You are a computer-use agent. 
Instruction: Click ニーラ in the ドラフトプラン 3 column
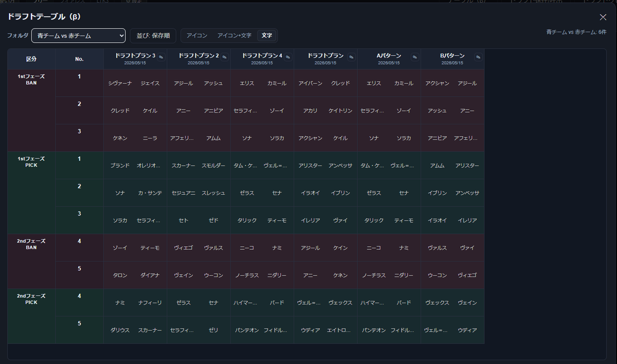[x=150, y=138]
